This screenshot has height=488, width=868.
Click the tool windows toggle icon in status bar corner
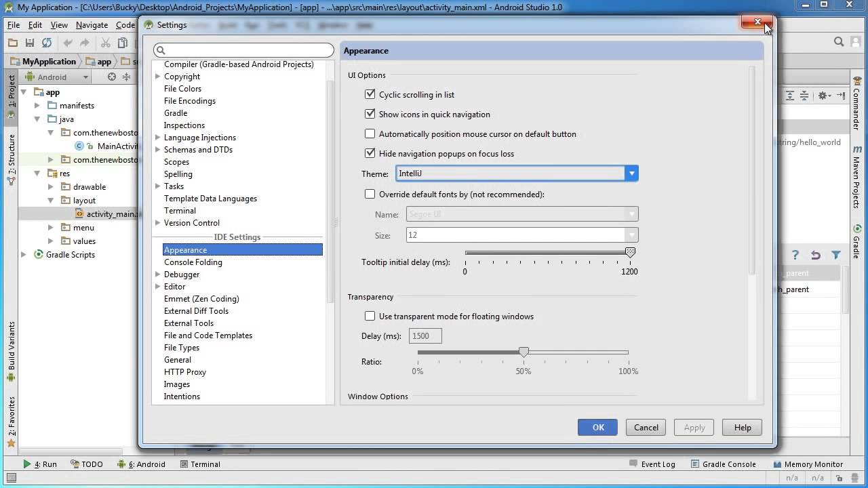click(10, 478)
